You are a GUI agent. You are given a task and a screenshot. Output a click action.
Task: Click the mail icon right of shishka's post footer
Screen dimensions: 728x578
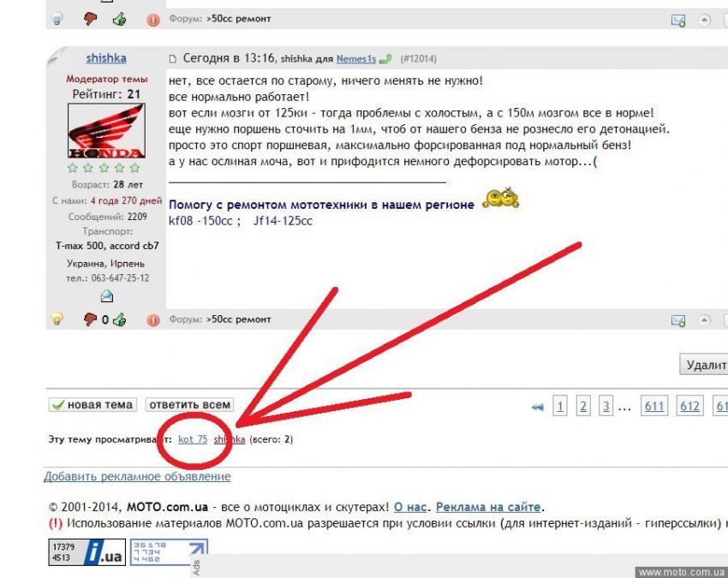point(678,320)
